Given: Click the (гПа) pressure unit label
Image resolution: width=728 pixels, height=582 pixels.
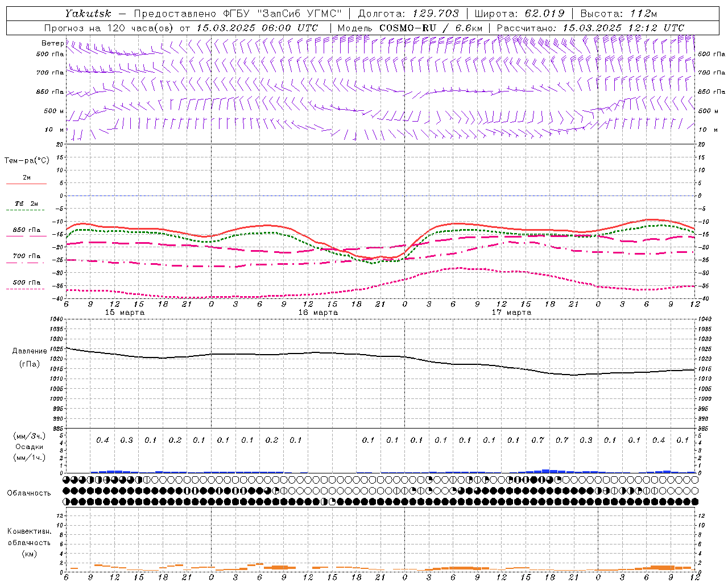Looking at the screenshot, I should [x=30, y=364].
